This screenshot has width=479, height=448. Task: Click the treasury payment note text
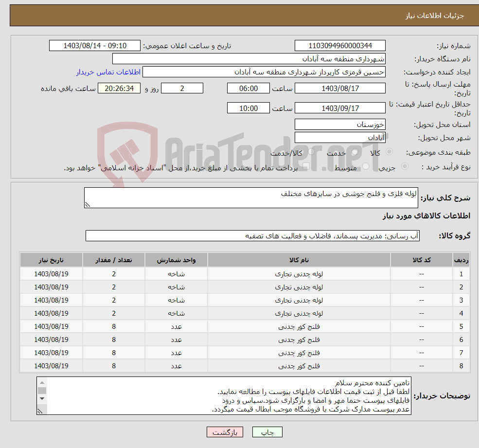coord(181,168)
